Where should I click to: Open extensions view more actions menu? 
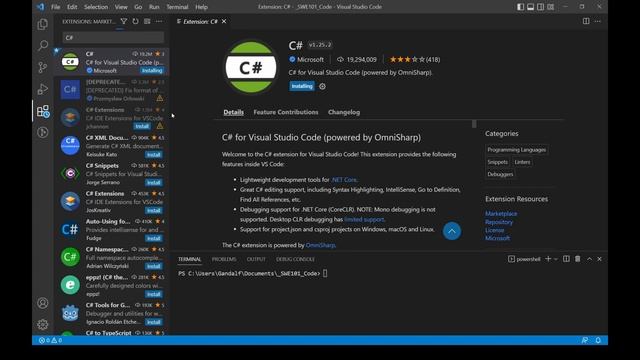tap(159, 21)
